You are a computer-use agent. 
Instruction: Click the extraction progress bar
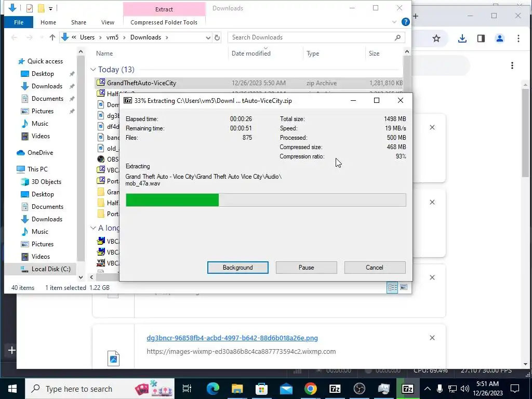(265, 200)
